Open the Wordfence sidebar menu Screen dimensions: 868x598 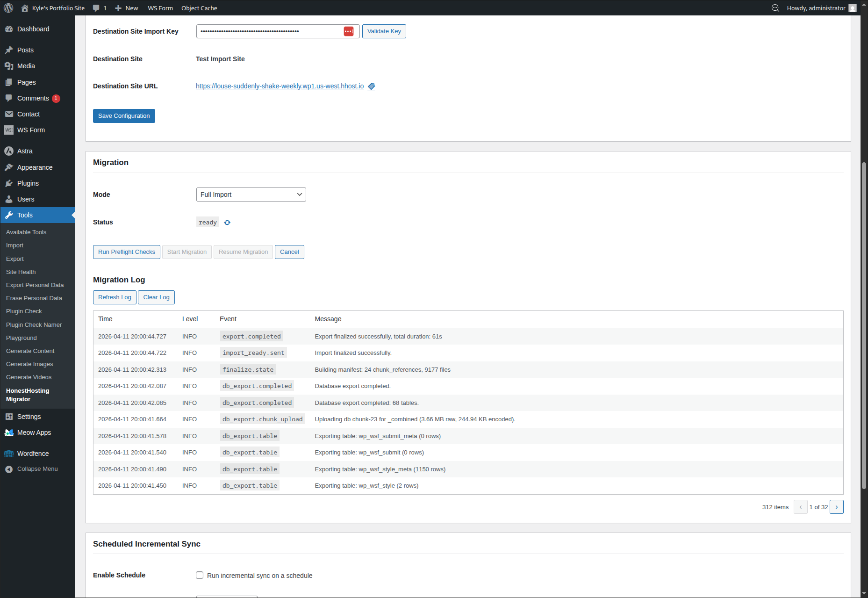(32, 453)
